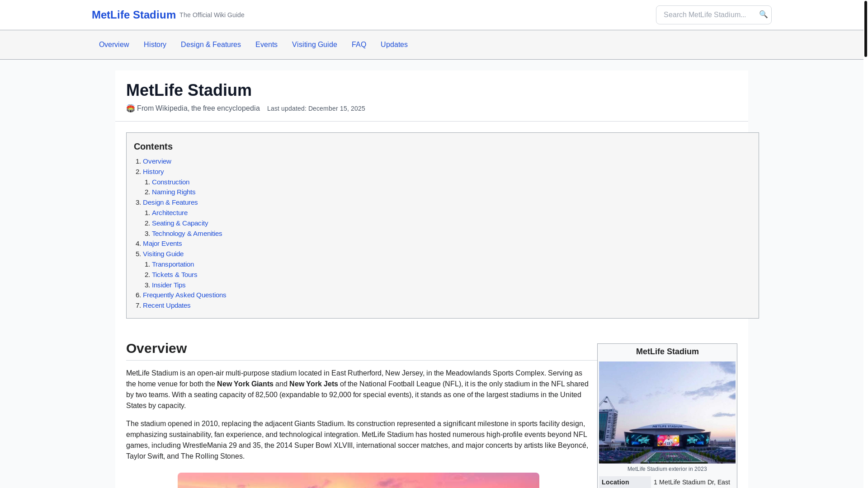Click the large 'MetLife Stadium' page heading

point(189,90)
